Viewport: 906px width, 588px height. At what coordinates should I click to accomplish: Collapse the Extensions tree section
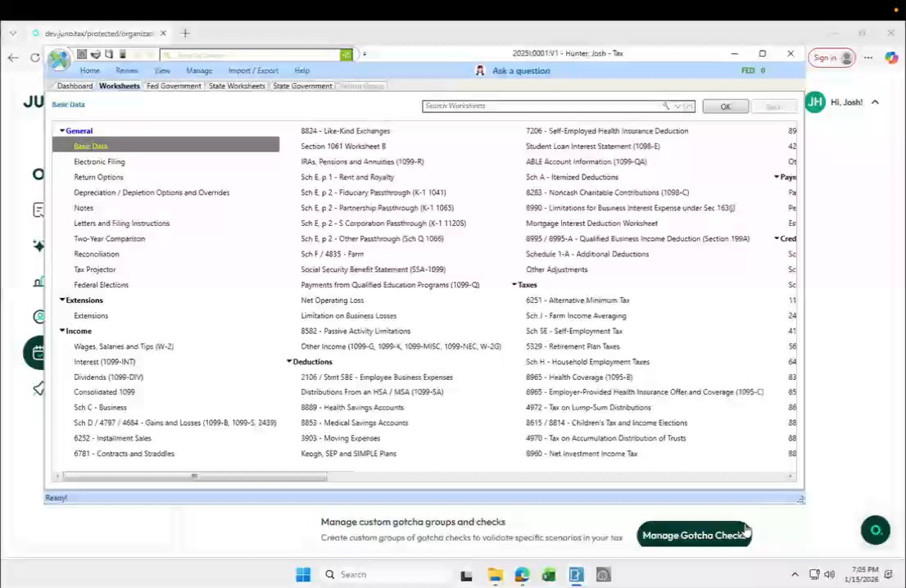[x=62, y=300]
